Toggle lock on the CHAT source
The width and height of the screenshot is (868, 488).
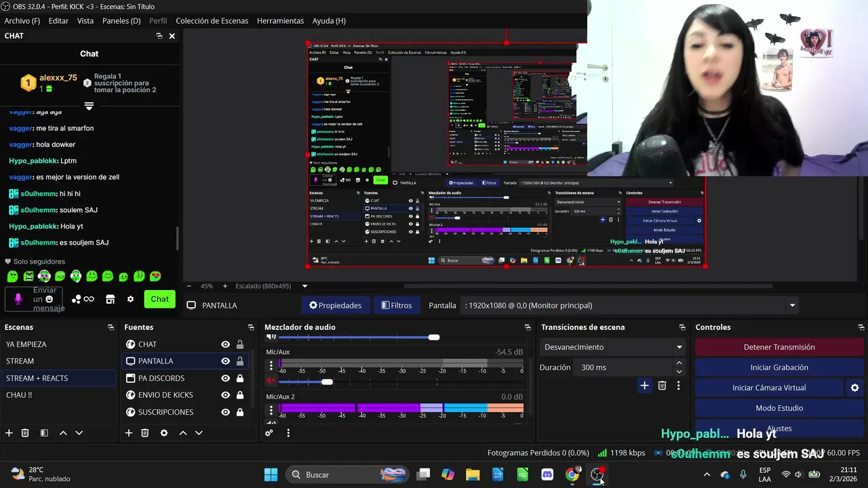click(x=240, y=344)
